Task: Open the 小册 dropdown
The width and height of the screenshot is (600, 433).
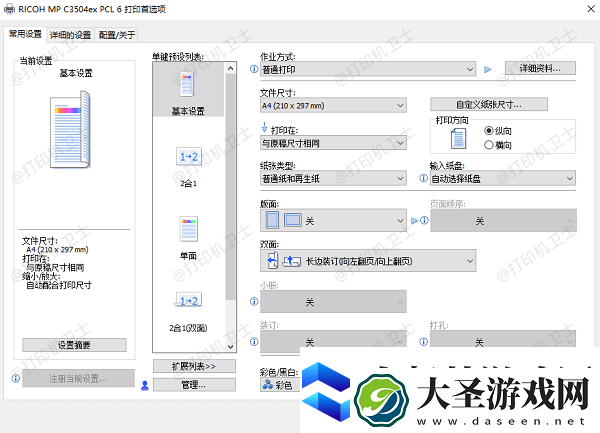Action: 333,301
